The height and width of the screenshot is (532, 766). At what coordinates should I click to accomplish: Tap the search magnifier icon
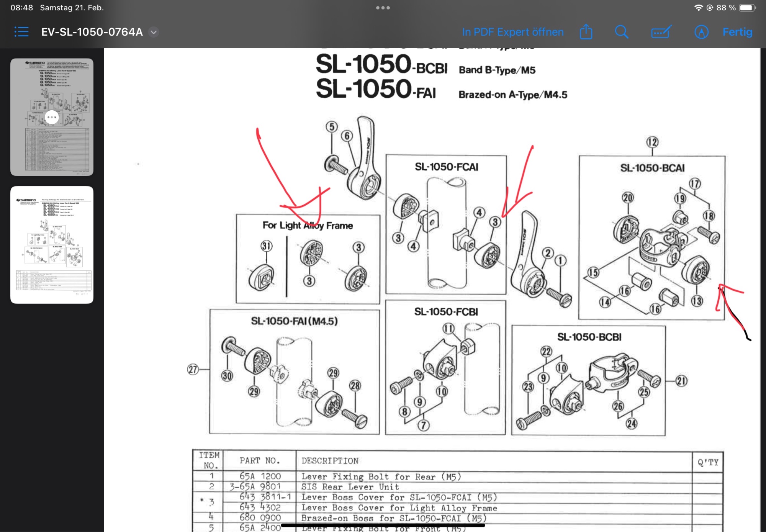point(621,32)
